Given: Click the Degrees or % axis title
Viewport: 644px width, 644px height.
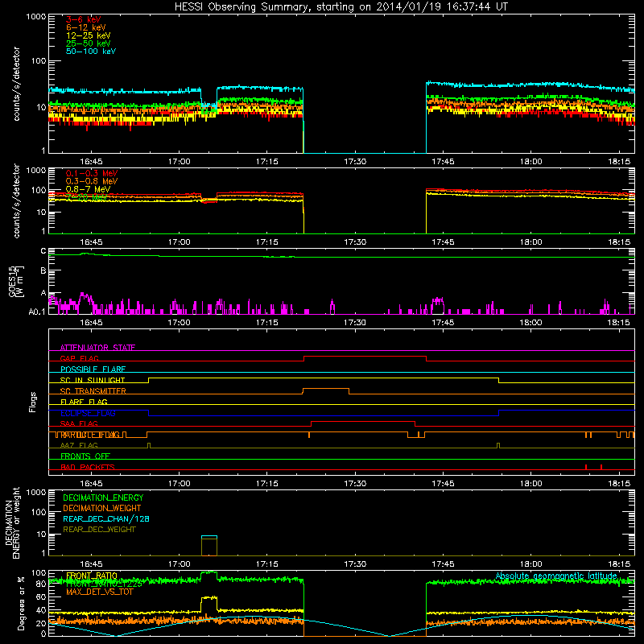Looking at the screenshot, I should 21,604.
